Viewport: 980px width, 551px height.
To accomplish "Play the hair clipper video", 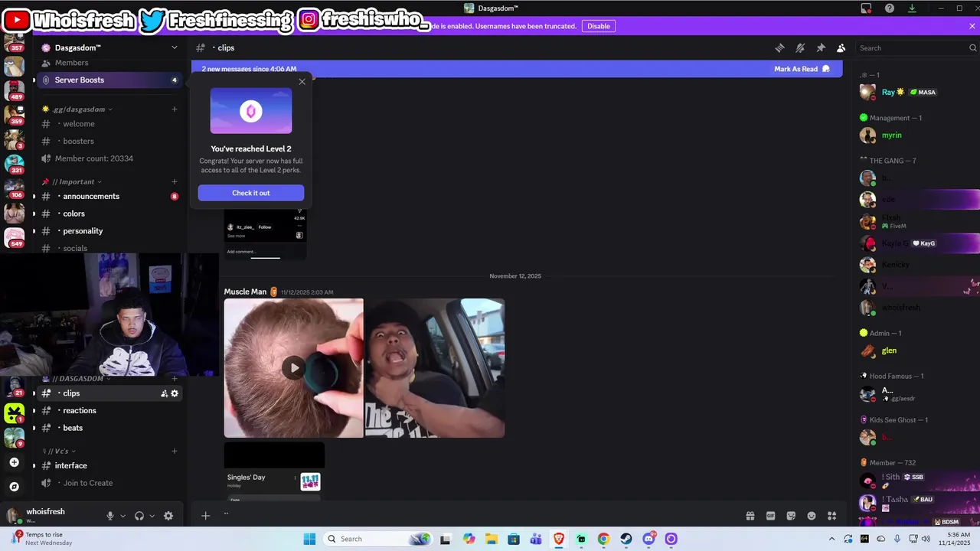I will click(294, 368).
